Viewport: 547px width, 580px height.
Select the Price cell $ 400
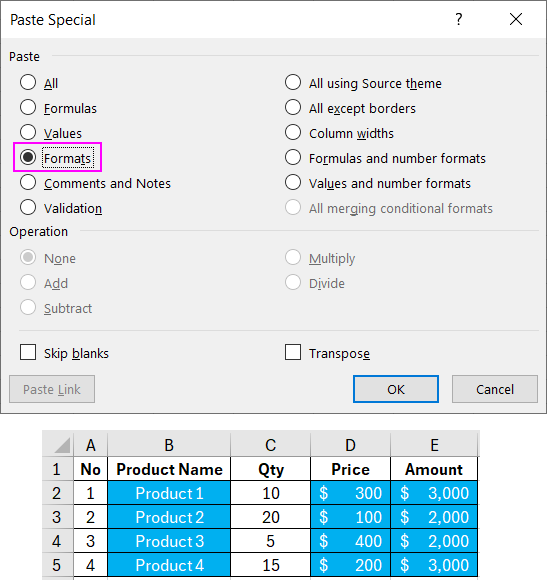pos(351,541)
